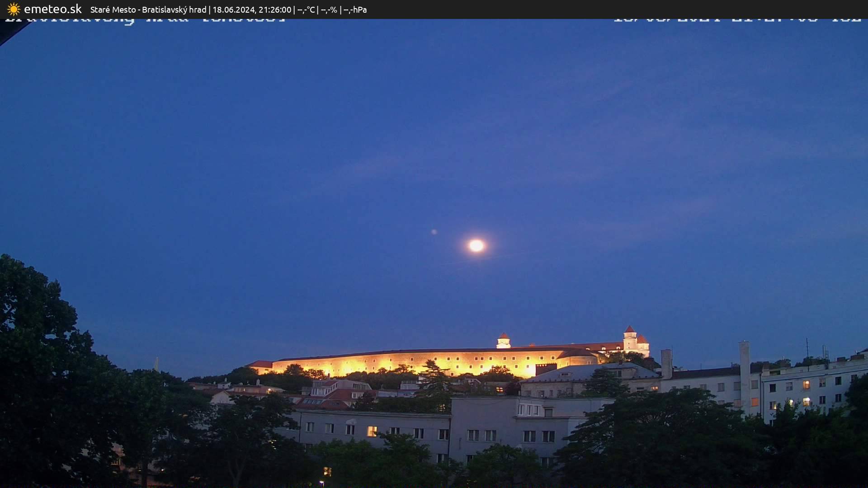
Task: Click the pressure readout "--,-hPa"
Action: tap(355, 9)
